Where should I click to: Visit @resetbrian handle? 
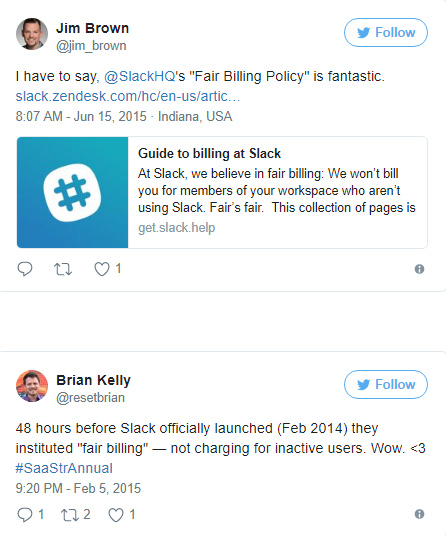tap(90, 398)
